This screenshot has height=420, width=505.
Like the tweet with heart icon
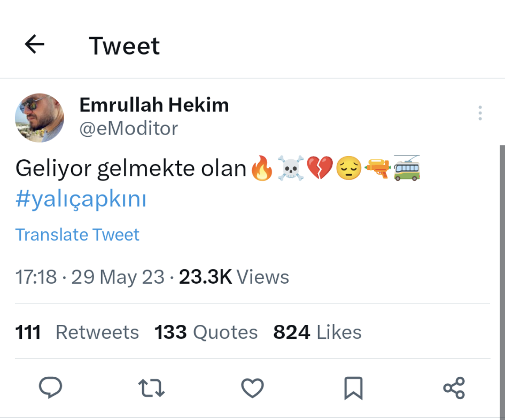[252, 388]
